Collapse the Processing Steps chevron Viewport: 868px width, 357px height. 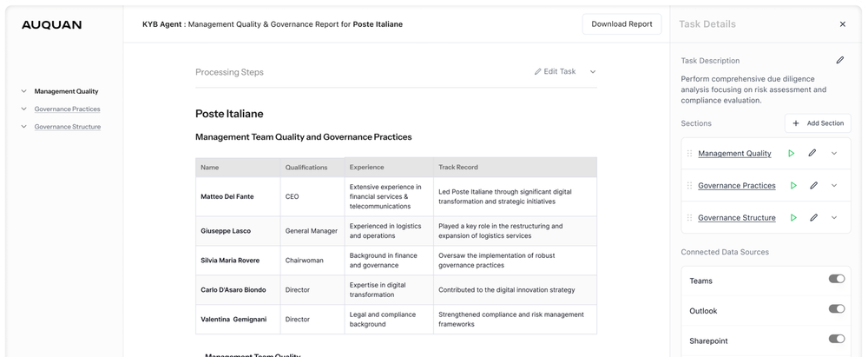click(592, 71)
